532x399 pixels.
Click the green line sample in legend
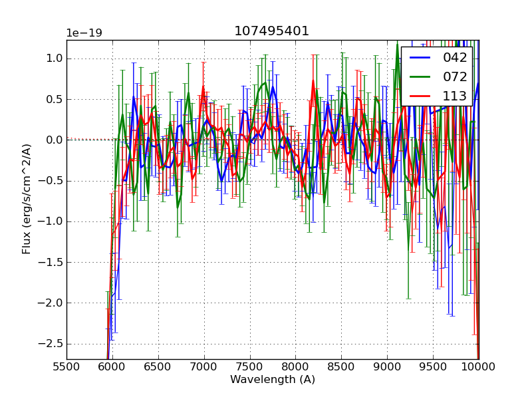420,76
